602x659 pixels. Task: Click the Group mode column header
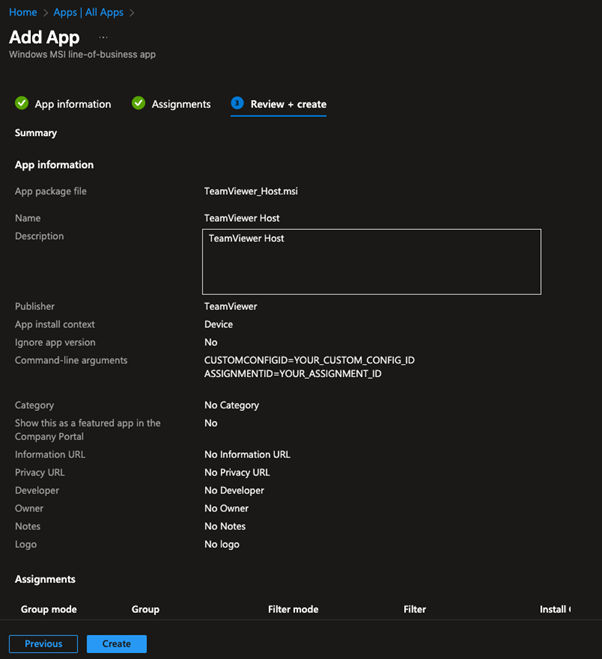(x=49, y=609)
